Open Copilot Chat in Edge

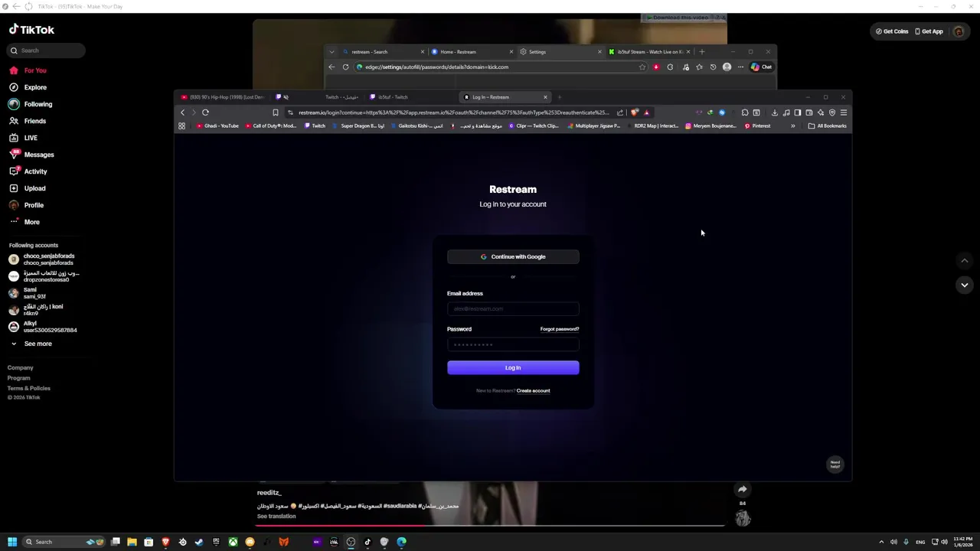[x=762, y=67]
